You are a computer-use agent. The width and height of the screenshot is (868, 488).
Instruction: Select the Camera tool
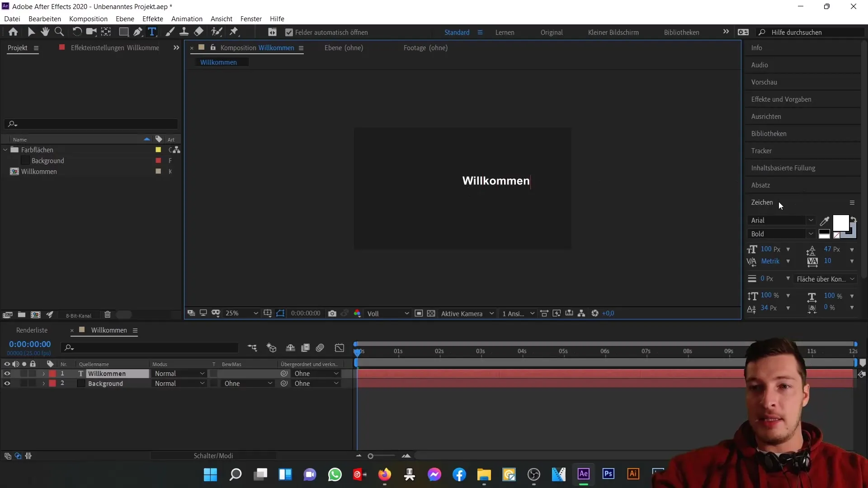click(x=92, y=32)
